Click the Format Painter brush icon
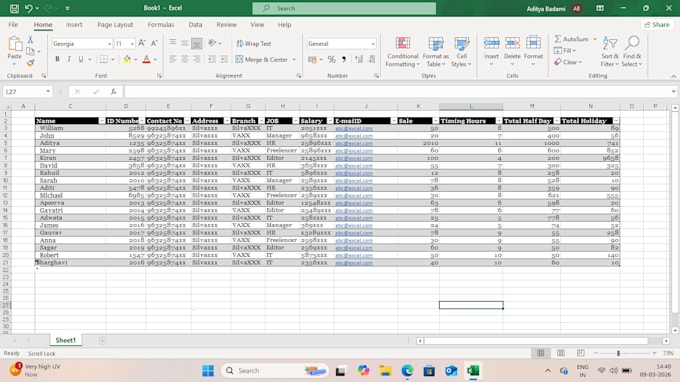Image resolution: width=680 pixels, height=382 pixels. [30, 63]
